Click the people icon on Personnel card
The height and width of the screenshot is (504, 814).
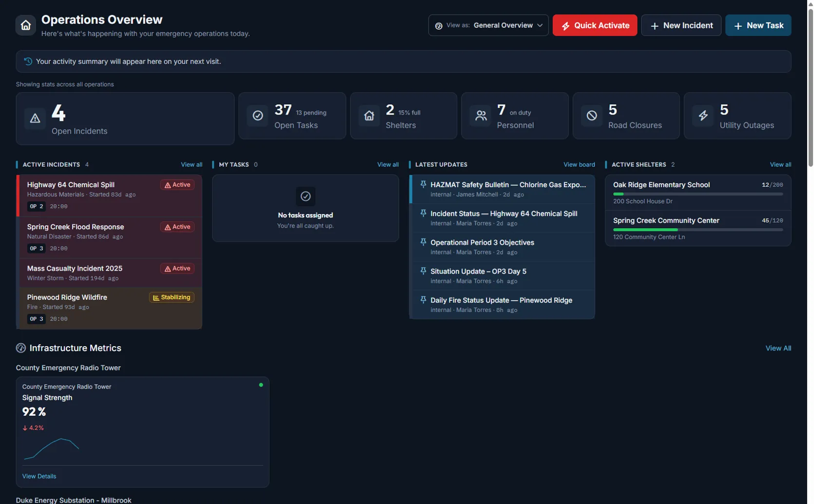point(481,116)
